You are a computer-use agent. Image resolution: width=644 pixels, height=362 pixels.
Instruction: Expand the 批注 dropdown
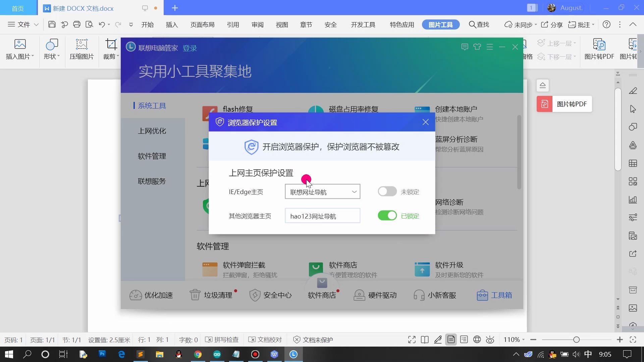click(x=593, y=24)
